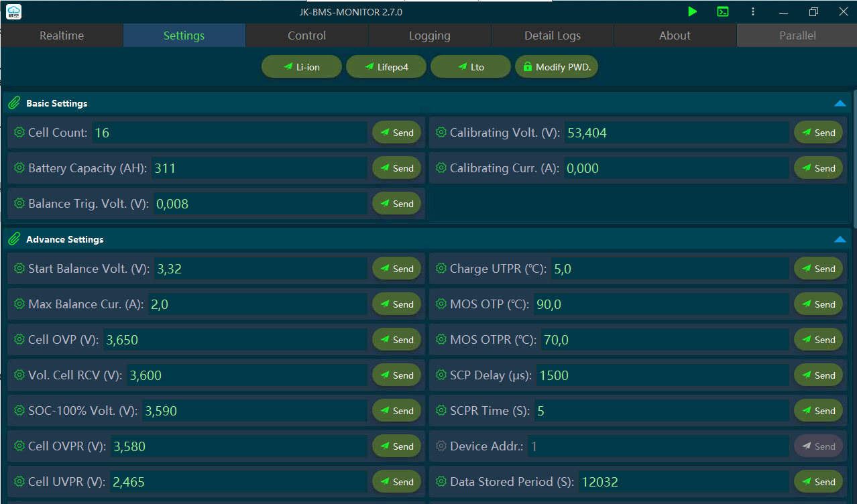Click the SCPR Time input field
The width and height of the screenshot is (857, 504).
(662, 411)
